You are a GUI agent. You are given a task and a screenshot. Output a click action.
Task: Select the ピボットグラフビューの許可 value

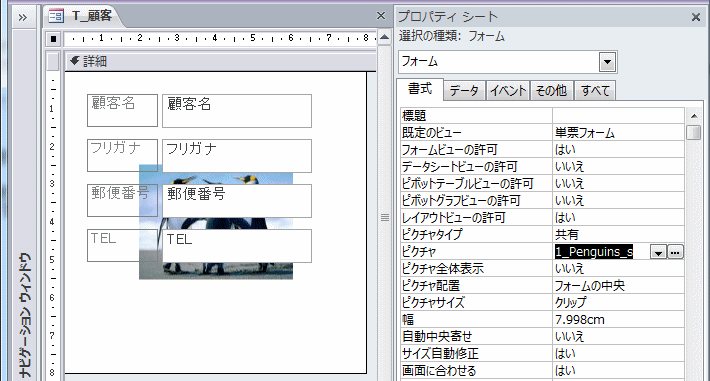click(618, 201)
